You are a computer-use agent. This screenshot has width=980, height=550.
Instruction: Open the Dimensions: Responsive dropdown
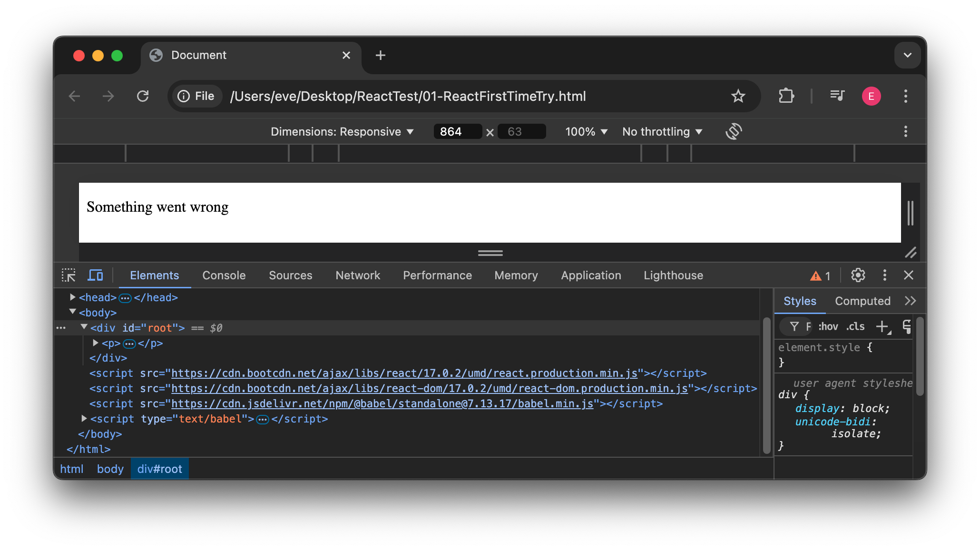(x=342, y=132)
